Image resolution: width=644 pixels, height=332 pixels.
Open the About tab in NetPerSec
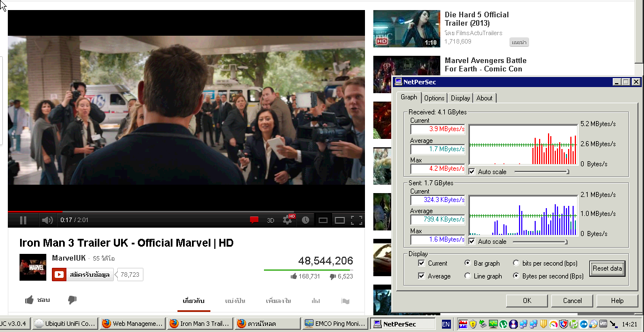coord(484,98)
